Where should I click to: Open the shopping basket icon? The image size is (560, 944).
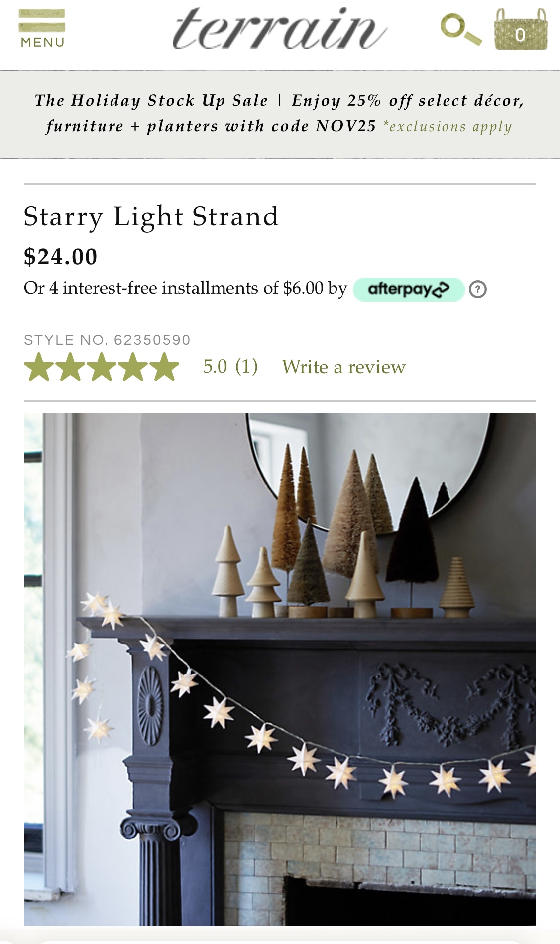point(521,29)
